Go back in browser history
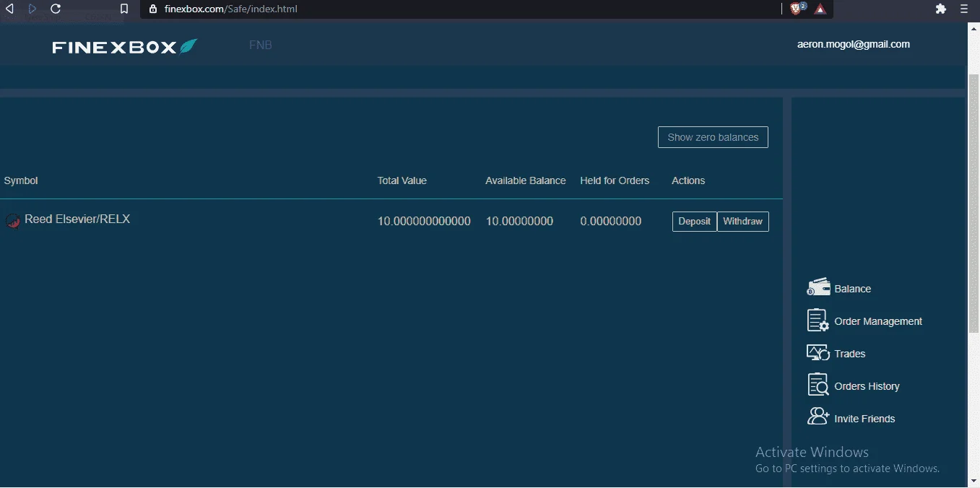This screenshot has width=980, height=488. pyautogui.click(x=9, y=9)
